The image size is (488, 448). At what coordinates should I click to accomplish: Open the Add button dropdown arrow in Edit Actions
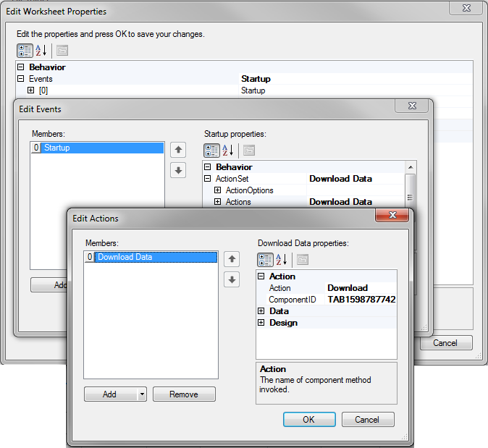click(x=142, y=394)
